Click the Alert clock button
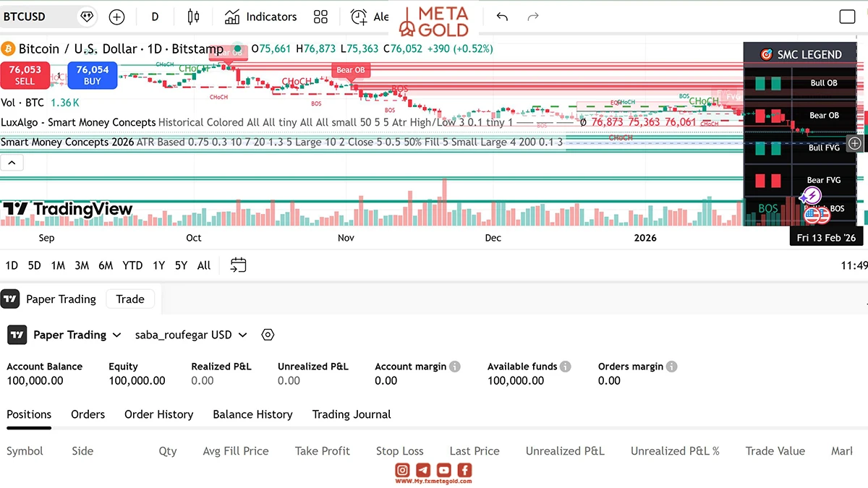The image size is (868, 488). click(369, 17)
